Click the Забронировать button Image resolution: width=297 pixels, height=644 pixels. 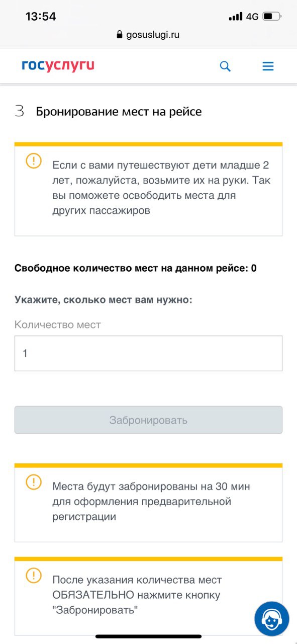click(148, 420)
